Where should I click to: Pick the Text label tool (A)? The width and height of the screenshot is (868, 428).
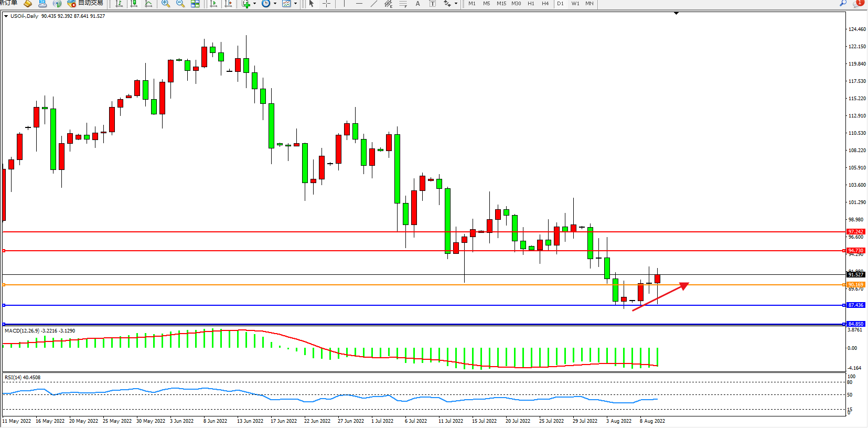(x=417, y=4)
